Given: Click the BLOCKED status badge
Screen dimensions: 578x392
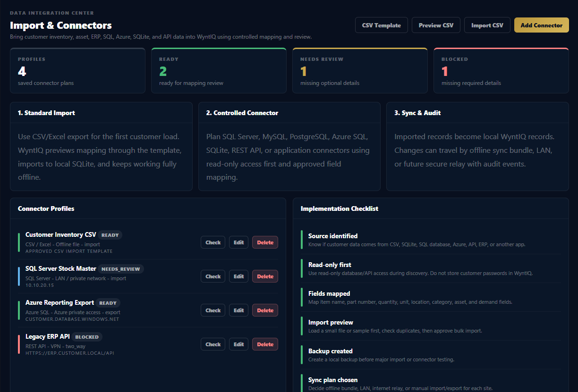Looking at the screenshot, I should tap(87, 337).
